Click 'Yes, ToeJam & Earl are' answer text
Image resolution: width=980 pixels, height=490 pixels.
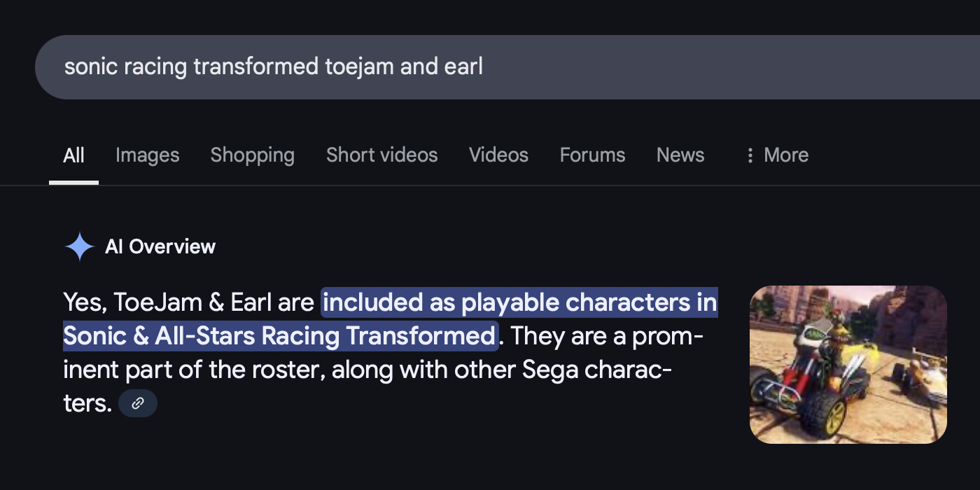pos(189,302)
